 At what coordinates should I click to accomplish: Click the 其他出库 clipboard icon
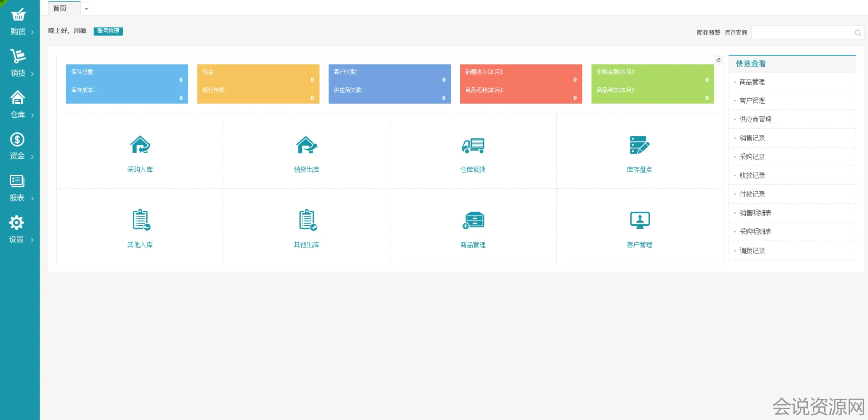click(x=307, y=220)
